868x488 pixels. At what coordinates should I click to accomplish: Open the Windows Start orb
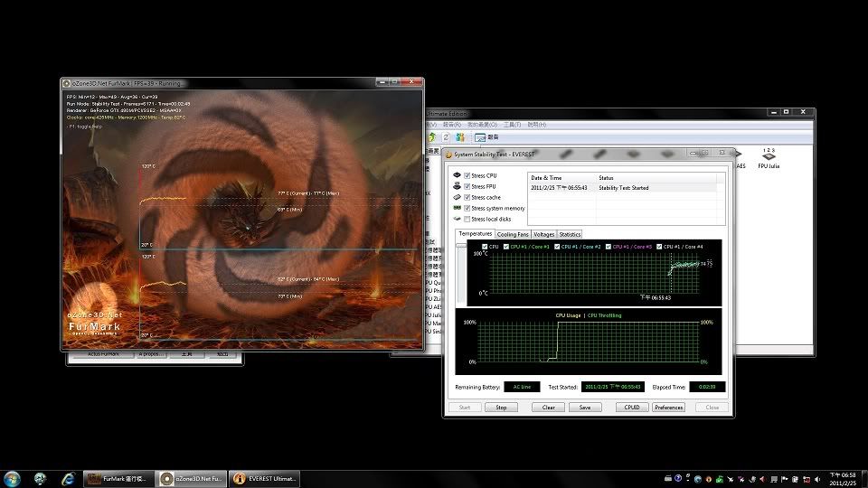(12, 479)
